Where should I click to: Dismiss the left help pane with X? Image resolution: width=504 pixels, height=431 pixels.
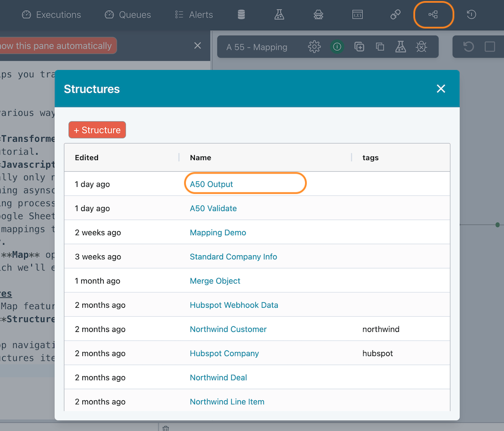tap(197, 45)
